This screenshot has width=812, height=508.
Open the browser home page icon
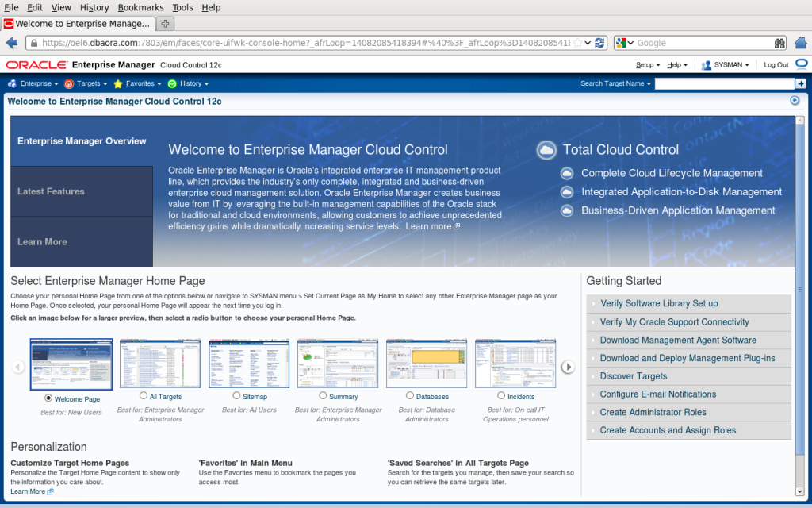click(801, 43)
